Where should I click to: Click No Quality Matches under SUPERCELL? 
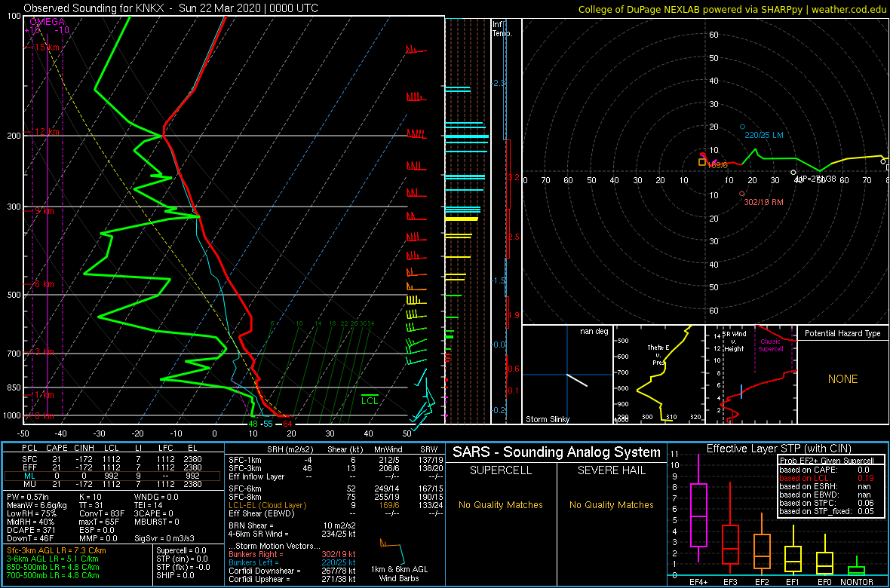501,504
